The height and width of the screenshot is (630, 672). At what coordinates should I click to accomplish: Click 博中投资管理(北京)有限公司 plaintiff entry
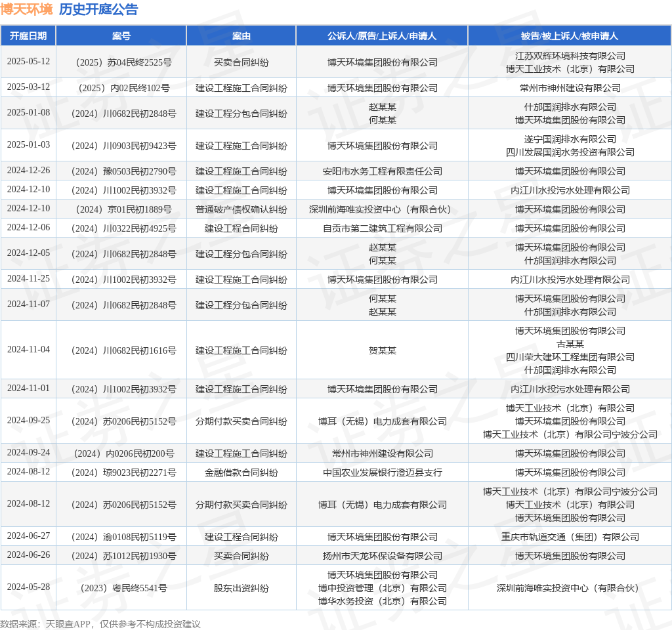[383, 588]
